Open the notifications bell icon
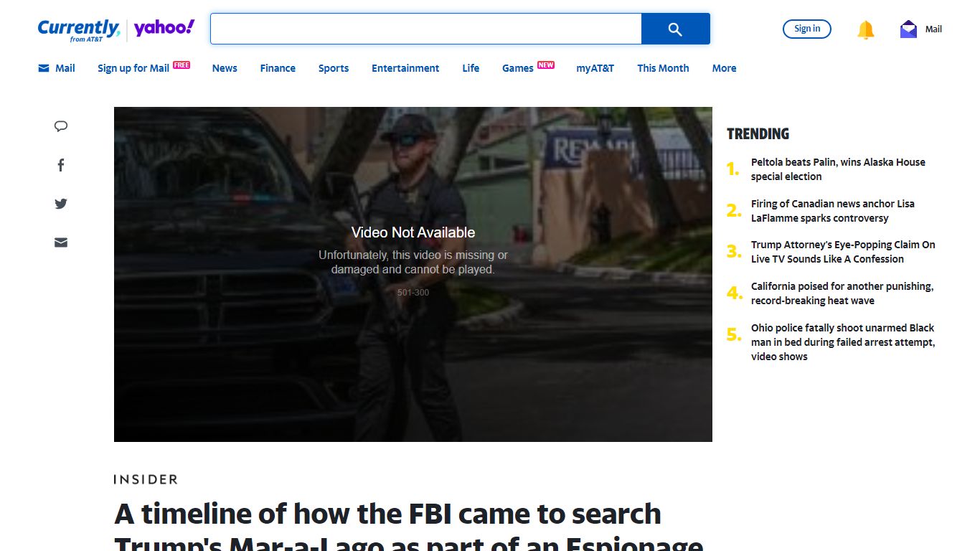 click(866, 29)
